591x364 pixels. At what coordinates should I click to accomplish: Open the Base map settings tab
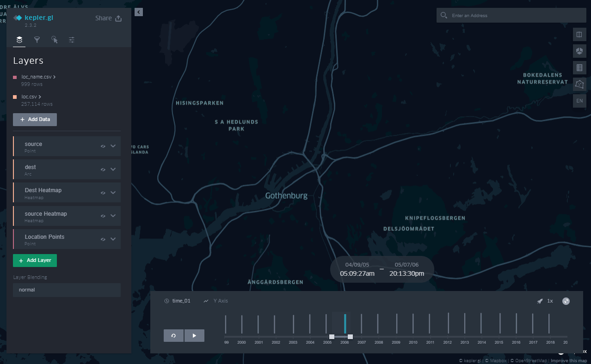[x=72, y=40]
